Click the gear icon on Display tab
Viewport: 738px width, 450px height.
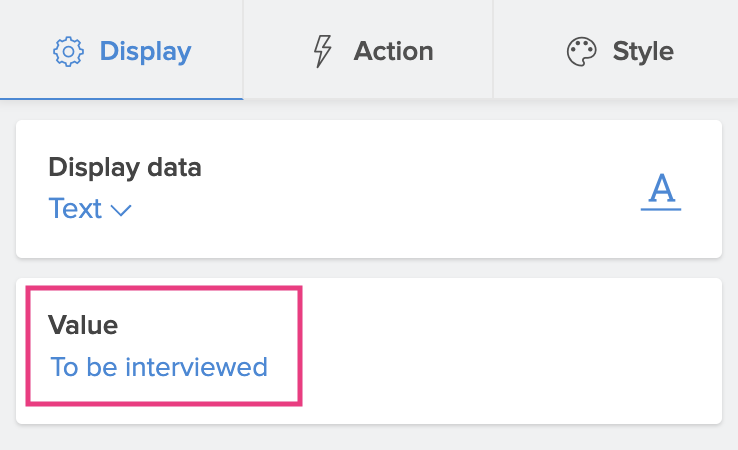[x=68, y=51]
